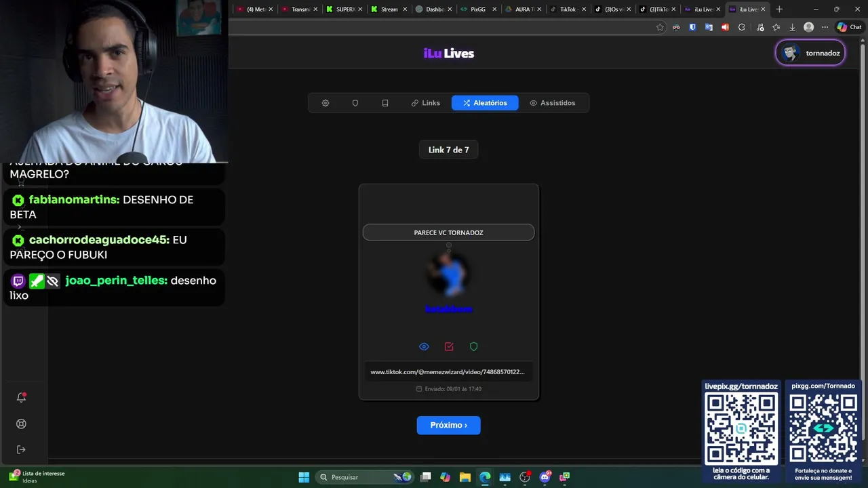
Task: Open File Explorer from the taskbar
Action: pos(465,477)
